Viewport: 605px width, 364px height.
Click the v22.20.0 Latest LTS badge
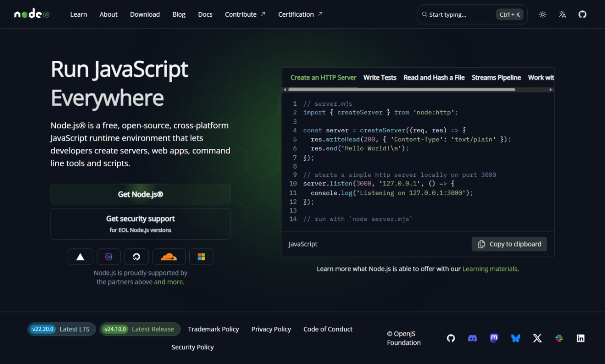click(x=61, y=329)
